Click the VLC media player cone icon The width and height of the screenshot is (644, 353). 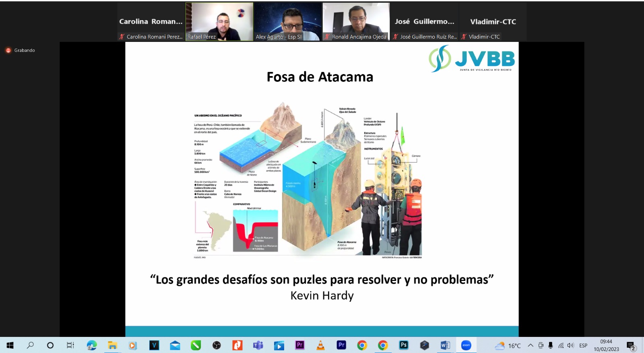(x=320, y=345)
